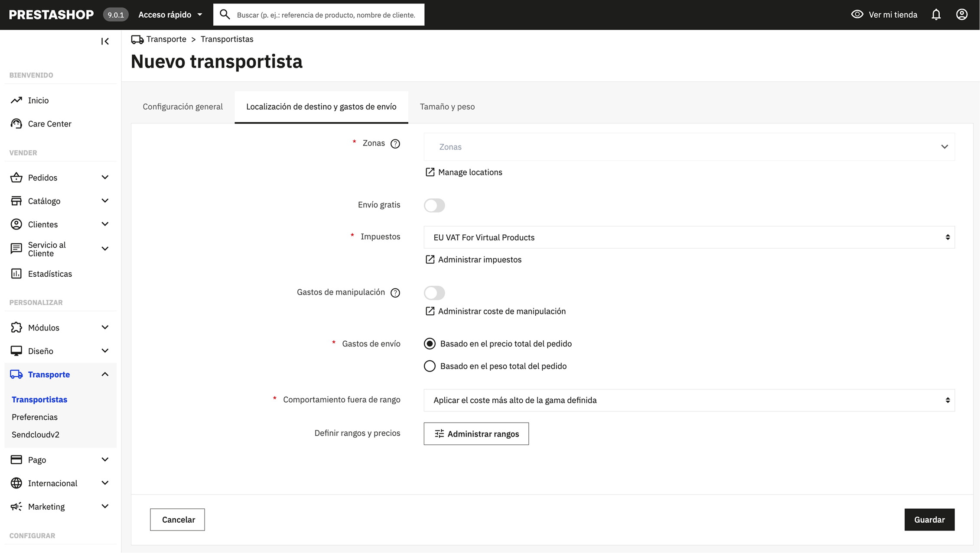
Task: Click the Transporte truck icon in sidebar
Action: coord(16,374)
